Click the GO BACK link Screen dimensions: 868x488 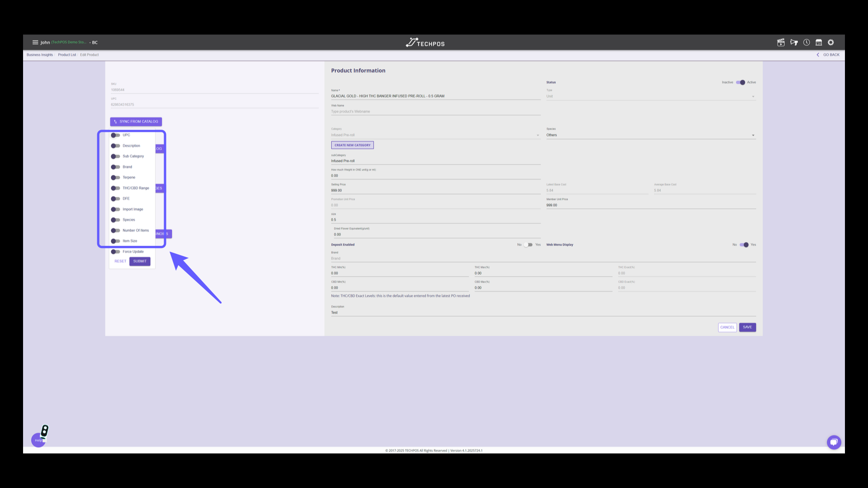click(831, 55)
